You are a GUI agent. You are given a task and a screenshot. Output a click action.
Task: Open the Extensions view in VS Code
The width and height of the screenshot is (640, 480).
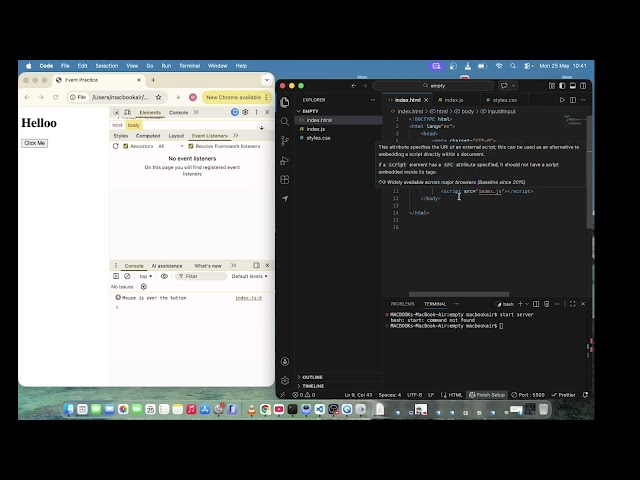coord(285,180)
